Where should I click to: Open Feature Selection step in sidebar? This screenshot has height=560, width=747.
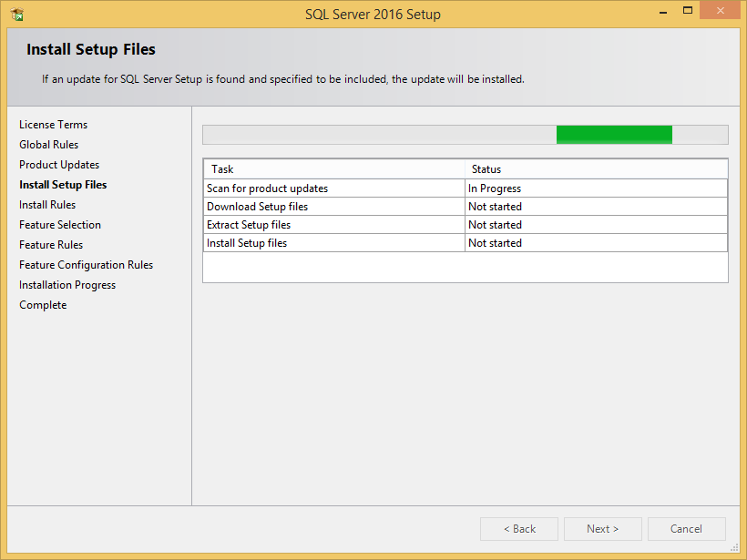[x=60, y=225]
